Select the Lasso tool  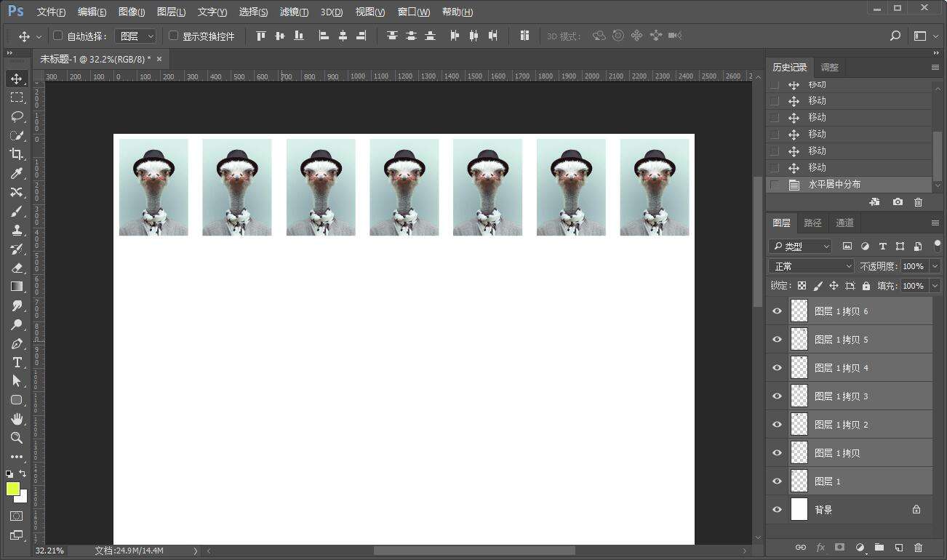point(17,116)
